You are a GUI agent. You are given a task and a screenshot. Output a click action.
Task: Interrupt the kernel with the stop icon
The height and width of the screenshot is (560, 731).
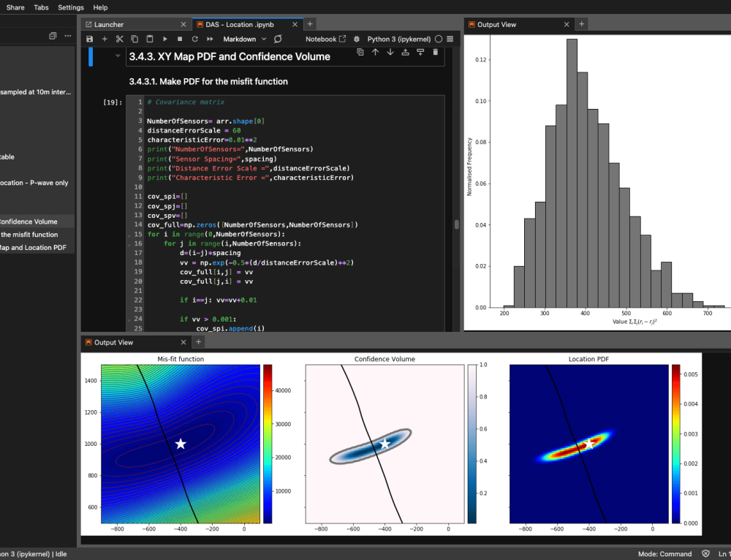pyautogui.click(x=179, y=39)
